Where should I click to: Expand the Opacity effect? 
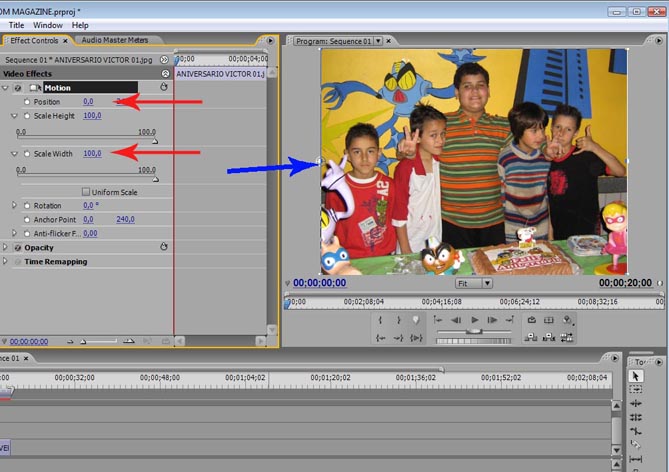point(6,247)
